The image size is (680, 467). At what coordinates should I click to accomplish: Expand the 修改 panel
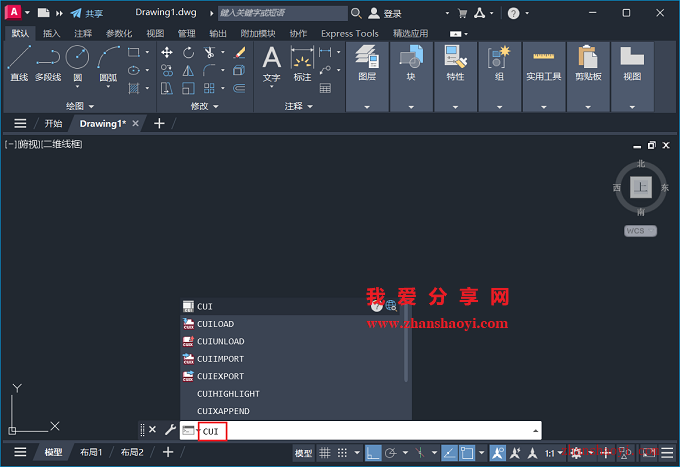204,106
